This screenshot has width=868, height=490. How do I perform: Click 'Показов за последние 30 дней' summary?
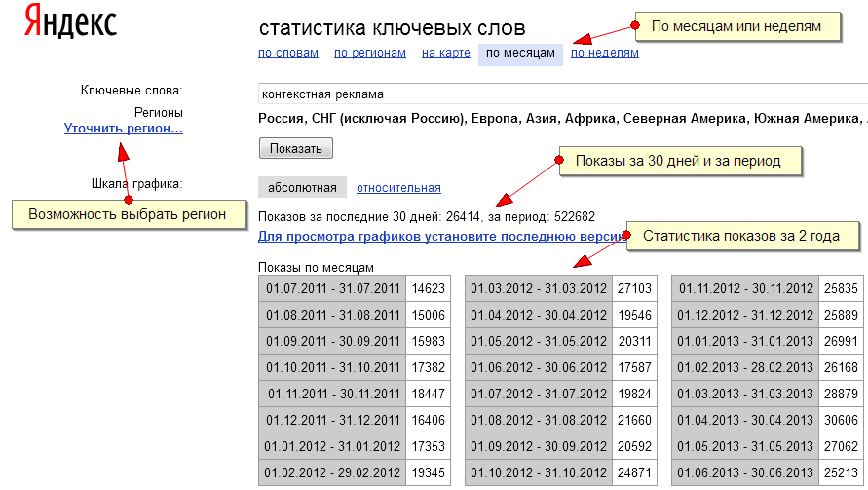(427, 216)
